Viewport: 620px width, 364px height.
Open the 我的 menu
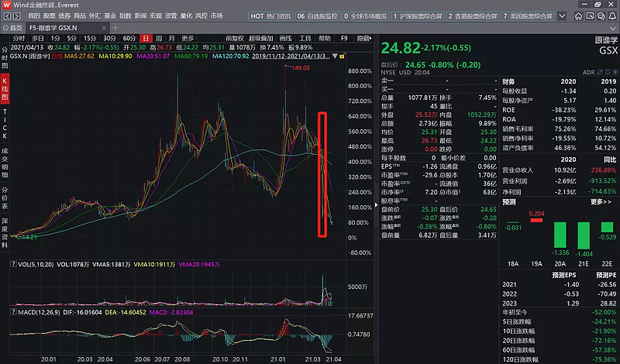pyautogui.click(x=34, y=15)
